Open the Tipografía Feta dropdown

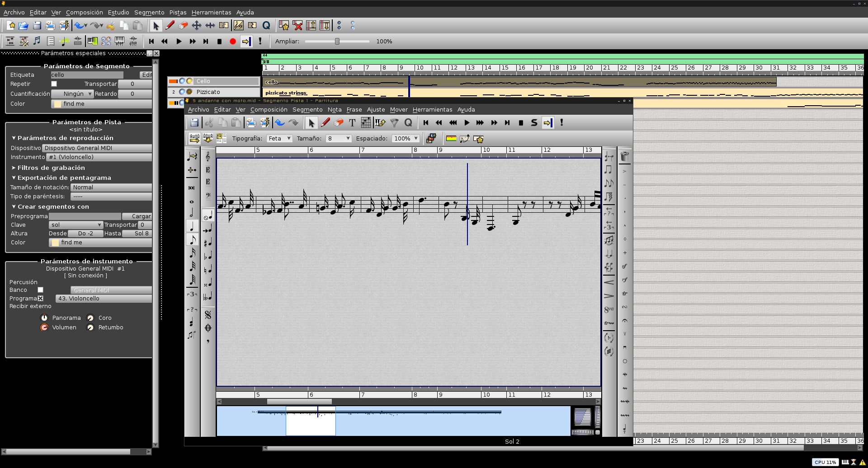click(279, 139)
